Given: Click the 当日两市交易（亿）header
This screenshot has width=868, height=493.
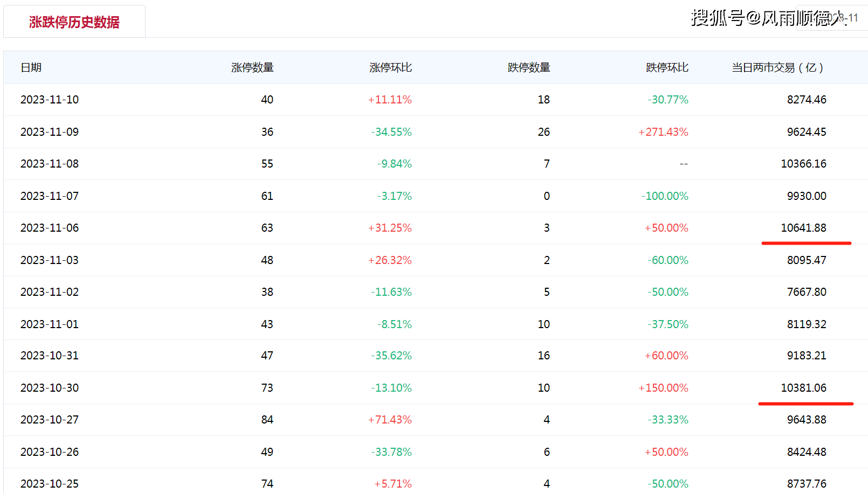Looking at the screenshot, I should pyautogui.click(x=777, y=67).
